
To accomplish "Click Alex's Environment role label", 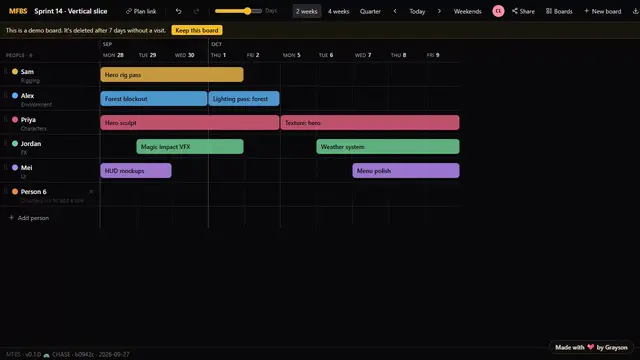I will [36, 104].
